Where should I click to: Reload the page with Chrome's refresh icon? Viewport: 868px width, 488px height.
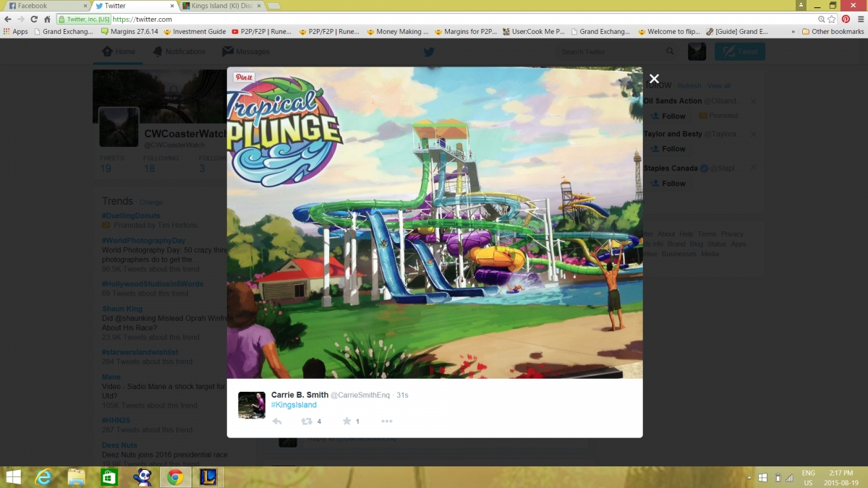point(33,20)
